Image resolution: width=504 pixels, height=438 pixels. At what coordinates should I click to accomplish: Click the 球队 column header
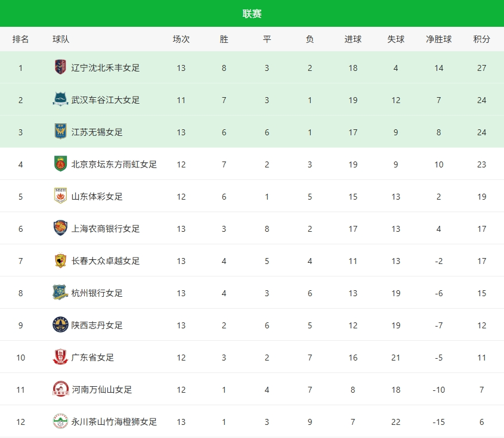coord(61,39)
